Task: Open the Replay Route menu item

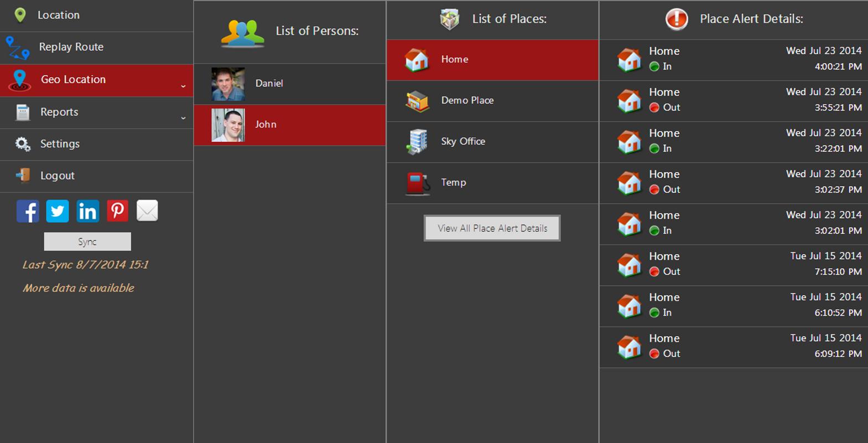Action: (x=96, y=48)
